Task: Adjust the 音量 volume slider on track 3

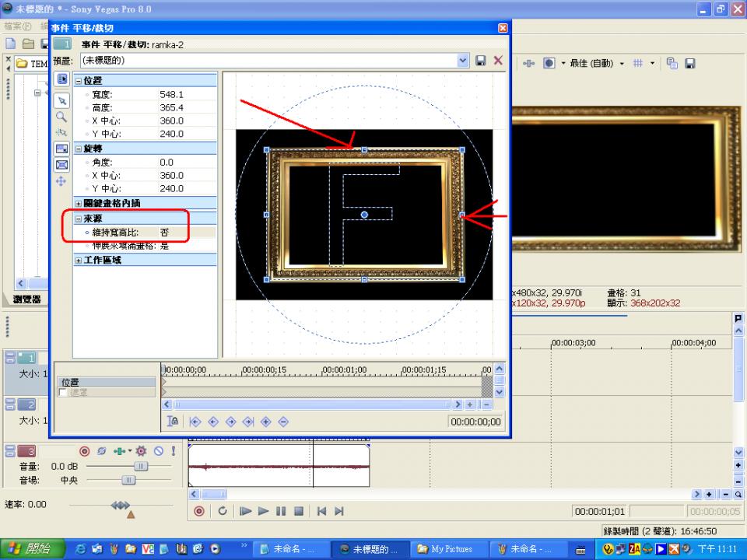Action: (140, 466)
